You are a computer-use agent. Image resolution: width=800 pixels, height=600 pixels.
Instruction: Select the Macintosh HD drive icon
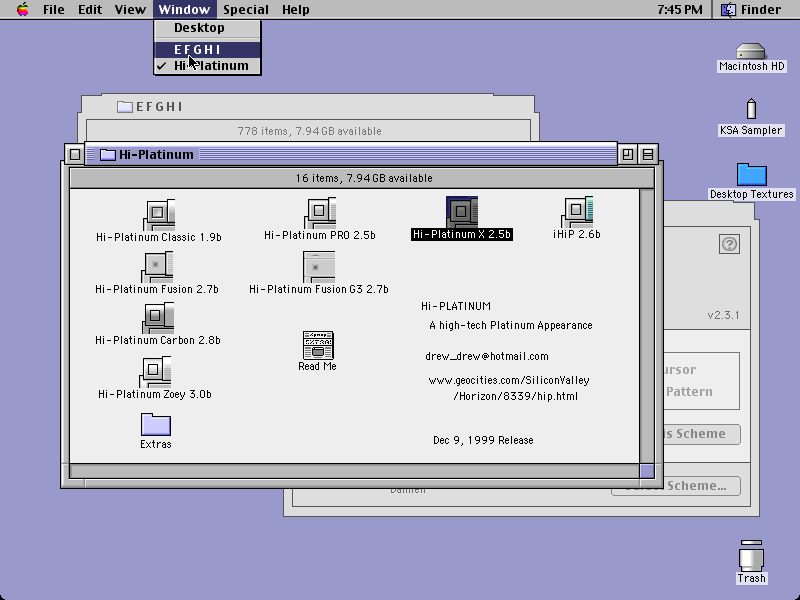pyautogui.click(x=751, y=51)
